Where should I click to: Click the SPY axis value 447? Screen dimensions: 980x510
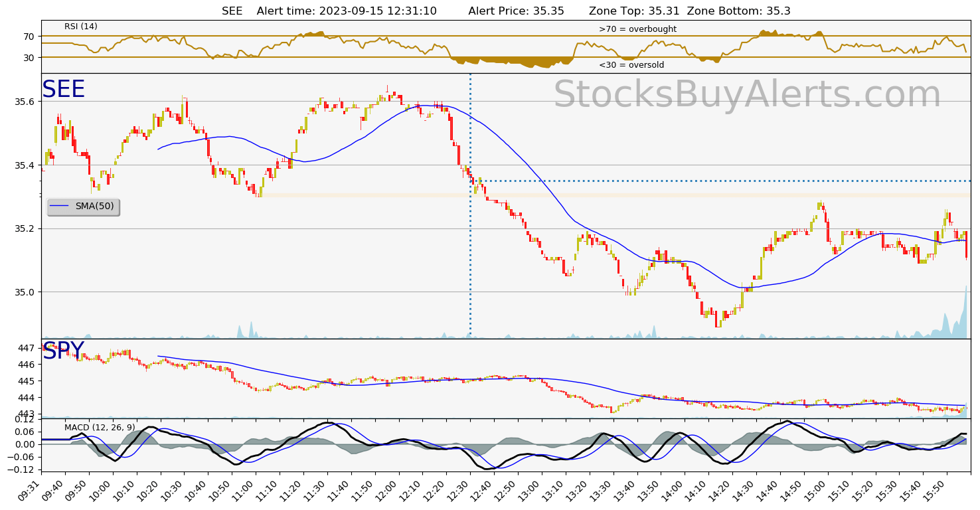(27, 348)
